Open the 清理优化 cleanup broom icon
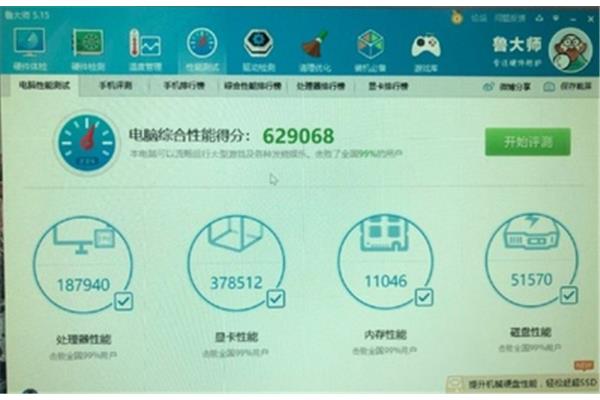 click(315, 45)
